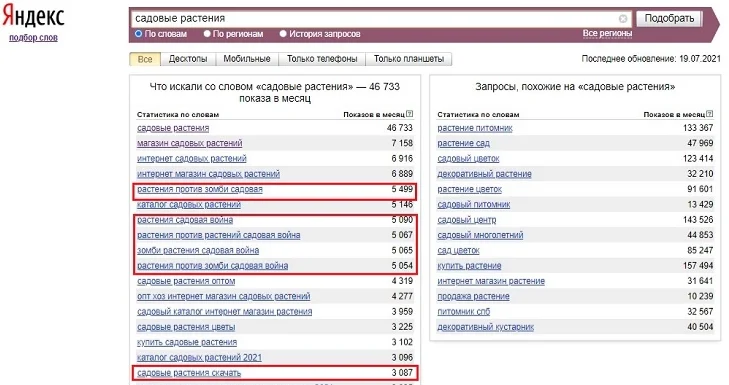Open 'зомби растения садовая война' link
729x385 pixels.
pos(198,251)
